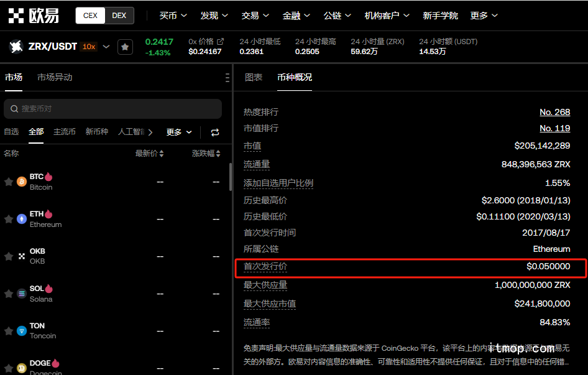The height and width of the screenshot is (375, 588).
Task: Click the 流通量 label
Action: 257,164
